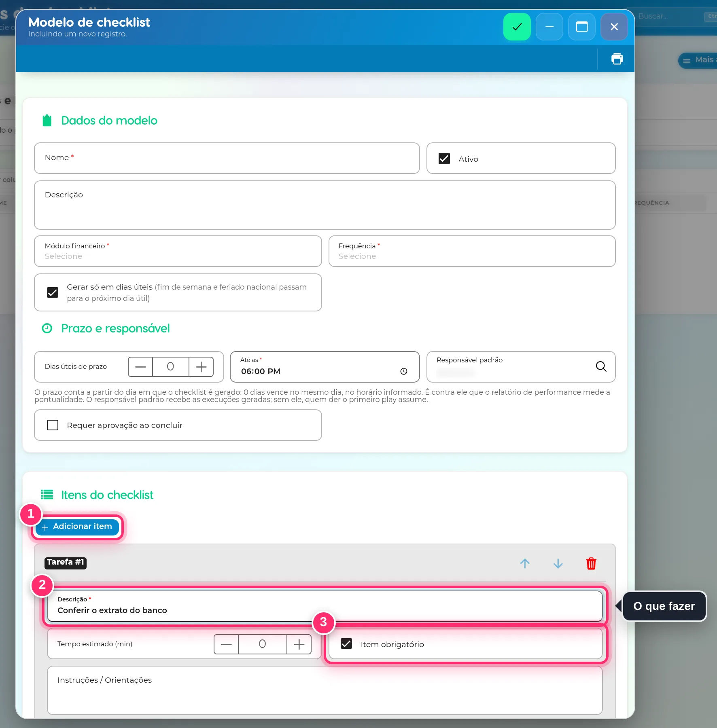Click the model Descrição text area
This screenshot has height=728, width=717.
325,205
